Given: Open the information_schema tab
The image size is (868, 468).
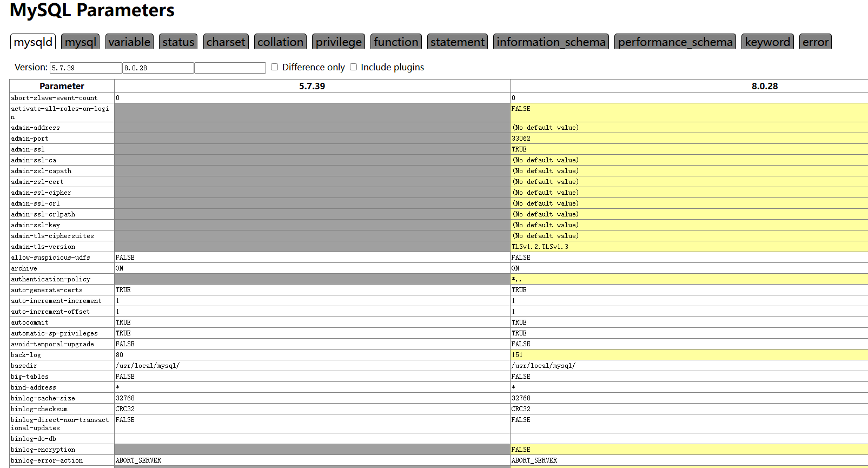Looking at the screenshot, I should (551, 42).
